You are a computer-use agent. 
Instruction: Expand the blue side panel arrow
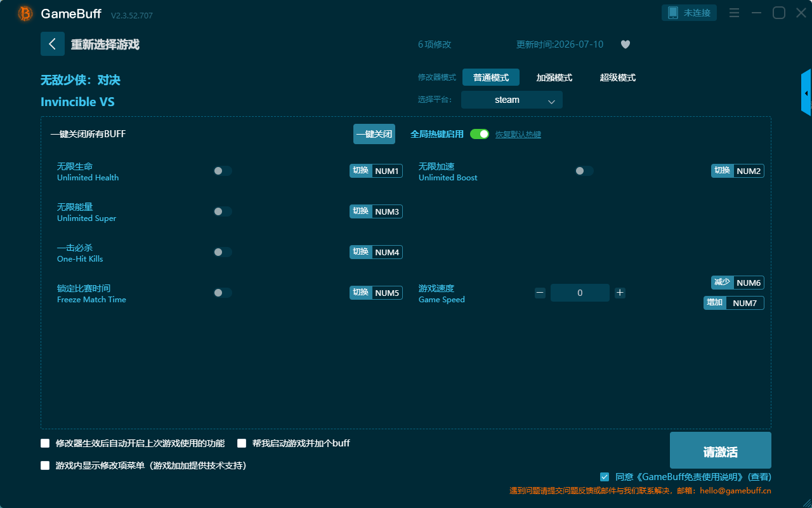[806, 93]
